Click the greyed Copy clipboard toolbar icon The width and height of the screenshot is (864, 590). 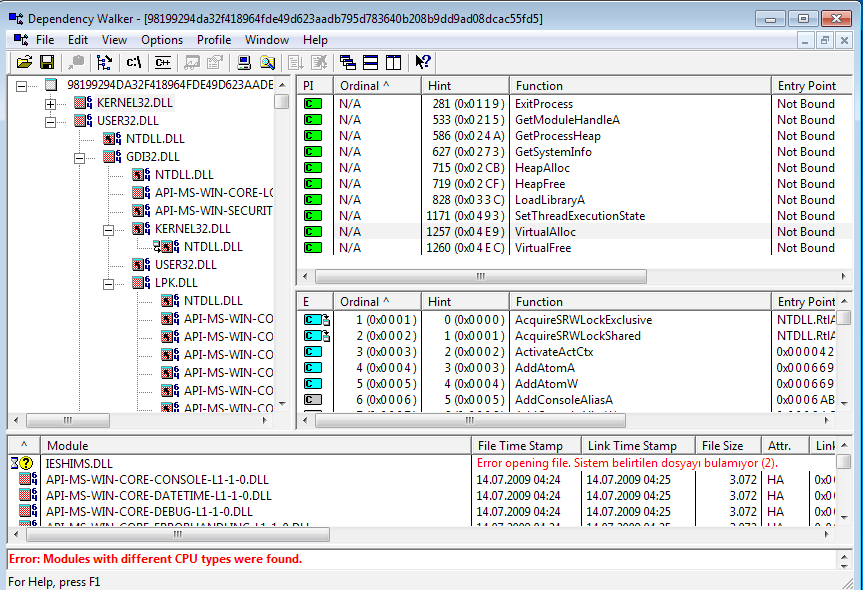(x=75, y=62)
